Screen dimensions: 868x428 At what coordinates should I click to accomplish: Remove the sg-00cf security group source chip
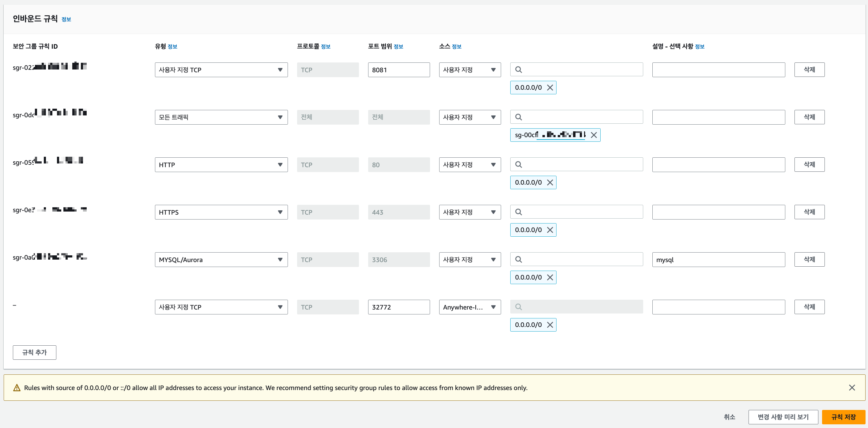pyautogui.click(x=594, y=135)
